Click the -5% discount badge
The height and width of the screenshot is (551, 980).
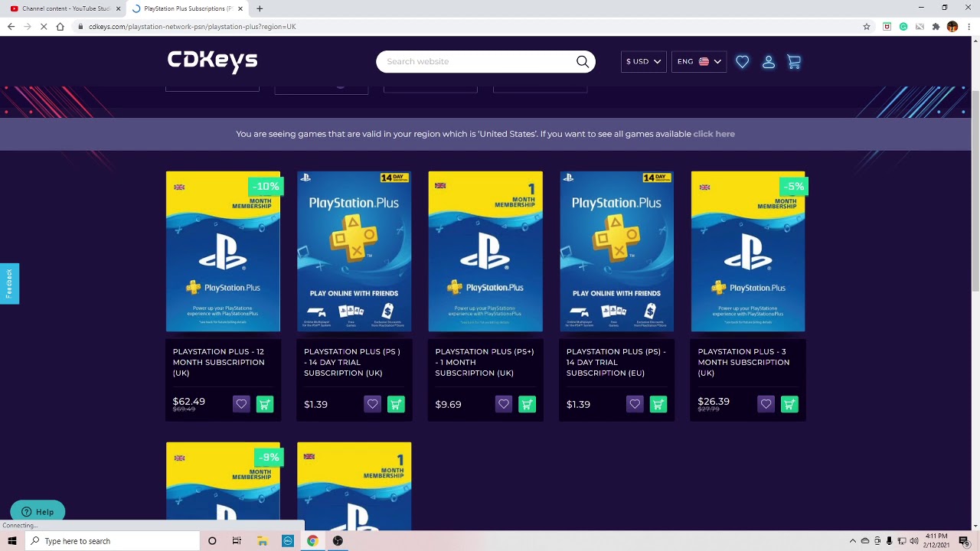[793, 186]
